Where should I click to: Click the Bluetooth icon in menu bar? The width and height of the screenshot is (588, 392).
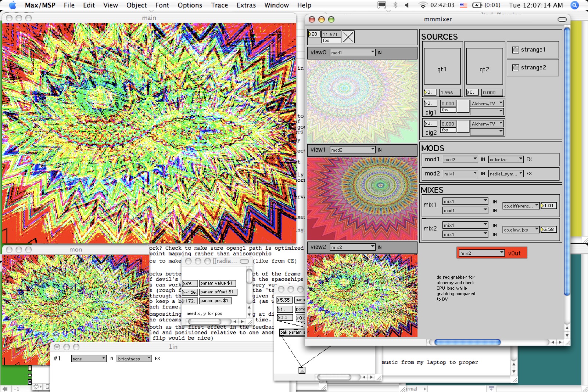pos(395,5)
